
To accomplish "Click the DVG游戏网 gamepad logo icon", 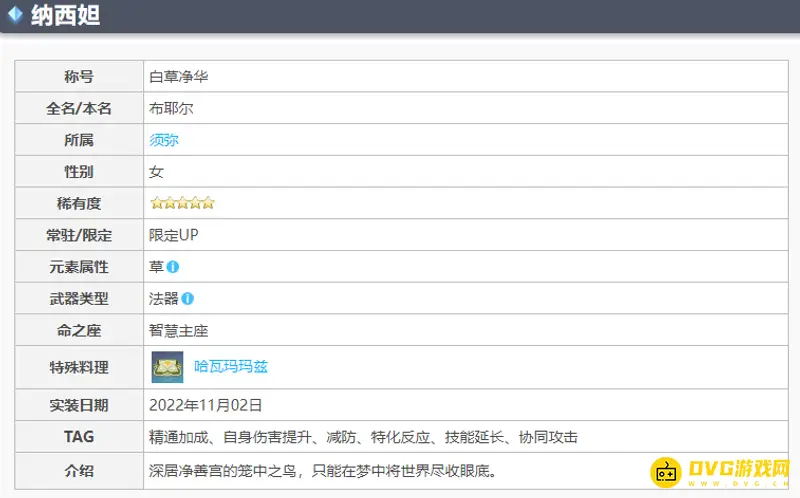I will [x=666, y=472].
